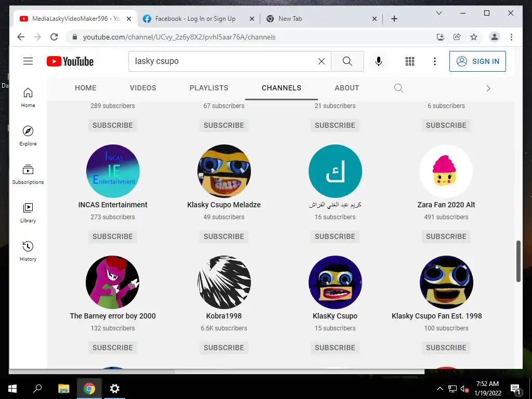
Task: Open Subscriptions in the sidebar
Action: click(28, 175)
